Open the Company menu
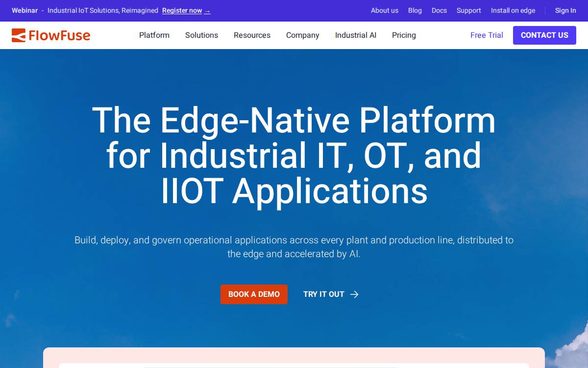Screen dimensions: 588x368 click(x=303, y=35)
